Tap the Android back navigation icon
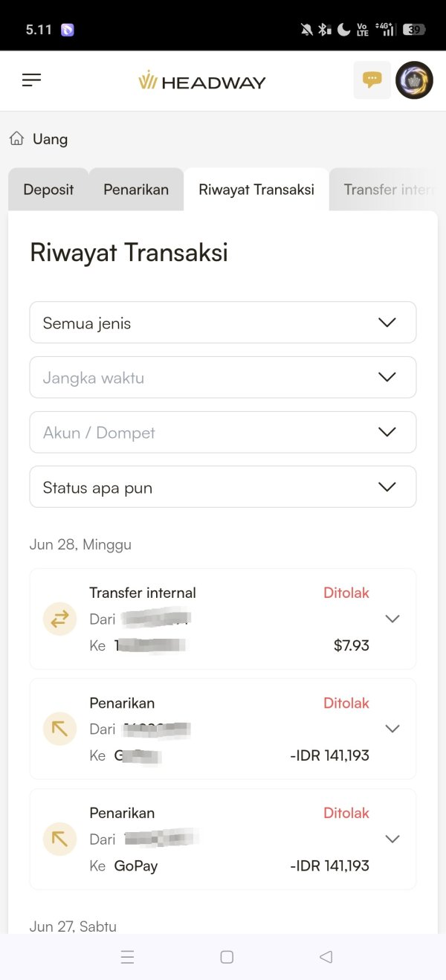The image size is (446, 980). (326, 958)
